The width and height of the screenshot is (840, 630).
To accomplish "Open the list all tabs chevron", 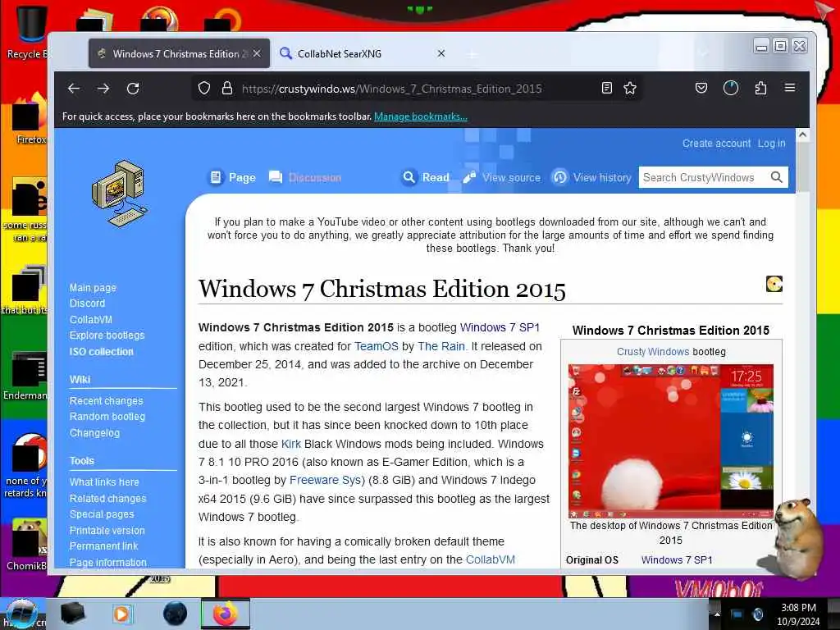I will coord(703,53).
